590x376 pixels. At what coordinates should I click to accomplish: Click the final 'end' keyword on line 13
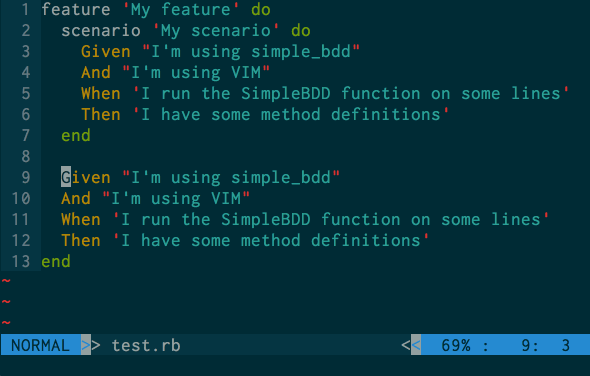click(x=56, y=261)
